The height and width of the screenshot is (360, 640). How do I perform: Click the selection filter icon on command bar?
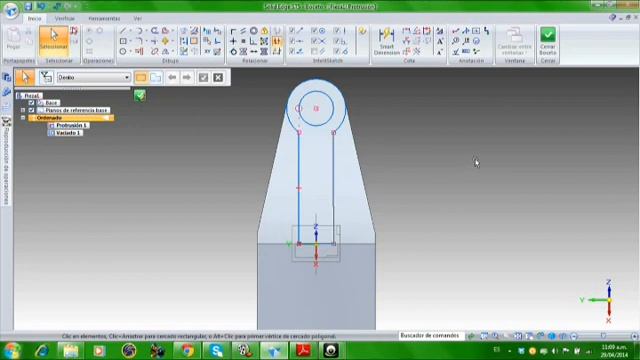(46, 77)
